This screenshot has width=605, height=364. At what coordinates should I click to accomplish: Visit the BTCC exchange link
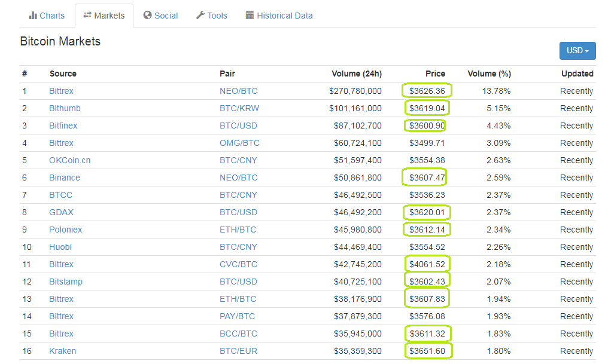pyautogui.click(x=60, y=195)
